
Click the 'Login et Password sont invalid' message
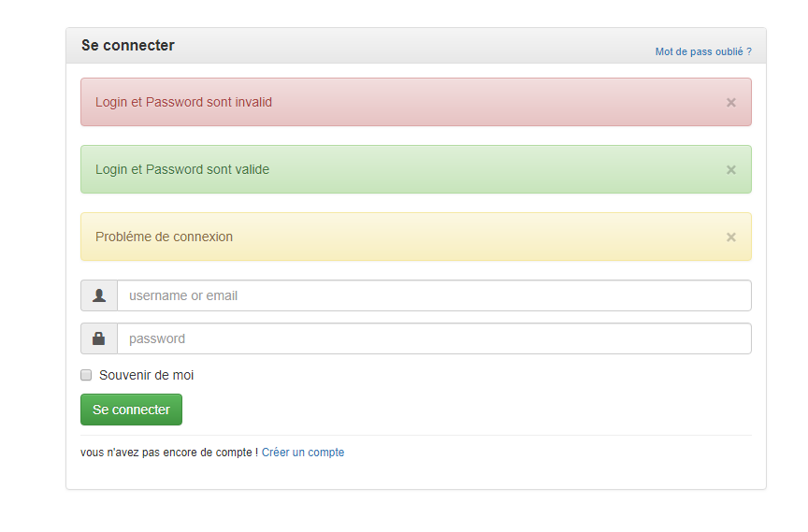point(183,102)
